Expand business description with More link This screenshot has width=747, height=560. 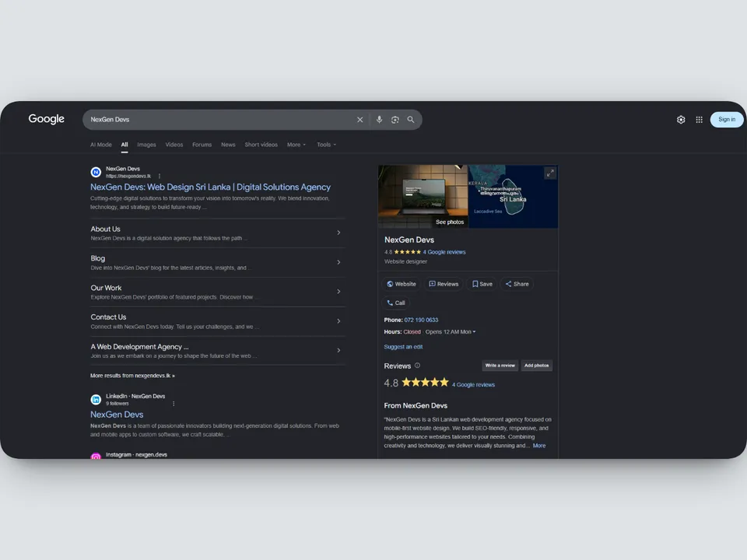tap(539, 446)
